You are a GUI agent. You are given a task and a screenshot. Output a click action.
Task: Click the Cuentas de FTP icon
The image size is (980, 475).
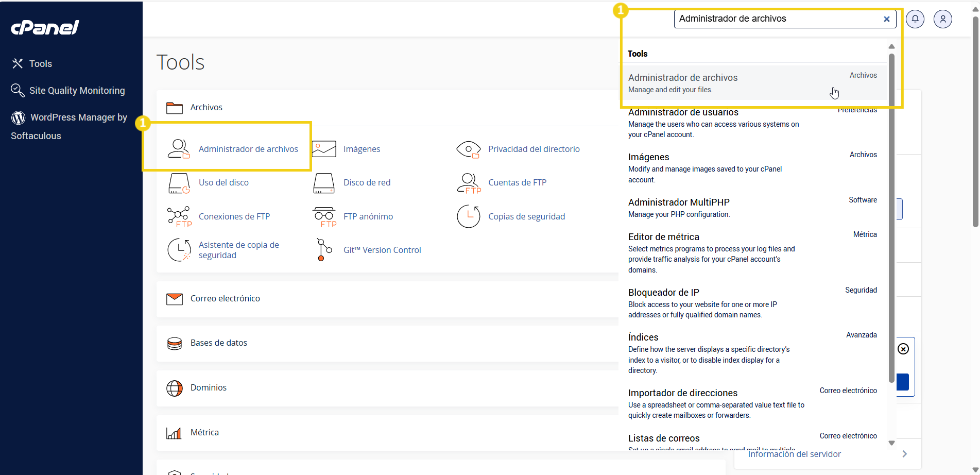[468, 183]
